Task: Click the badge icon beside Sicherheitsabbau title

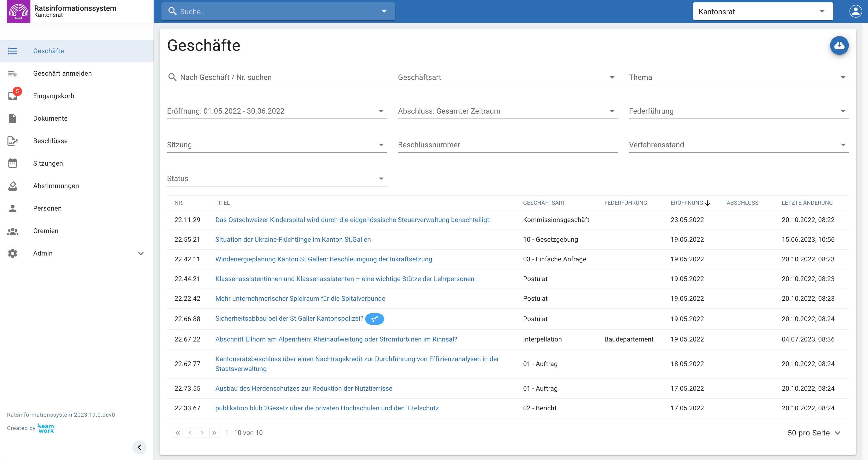Action: coord(374,319)
